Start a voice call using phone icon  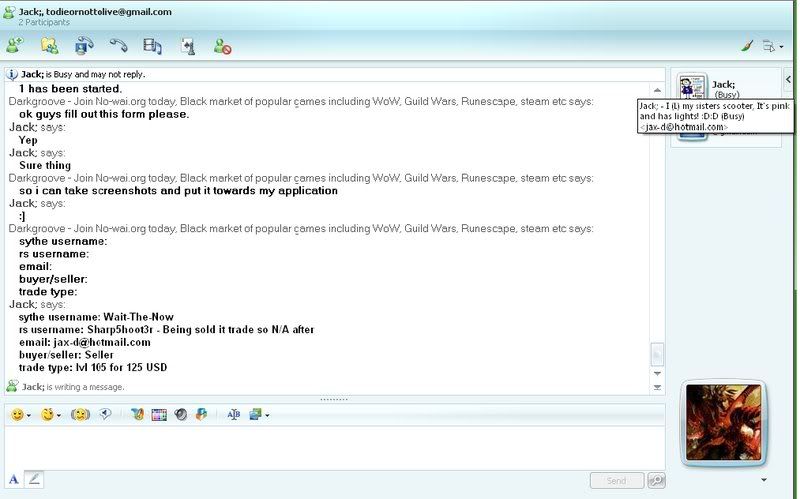click(x=118, y=46)
